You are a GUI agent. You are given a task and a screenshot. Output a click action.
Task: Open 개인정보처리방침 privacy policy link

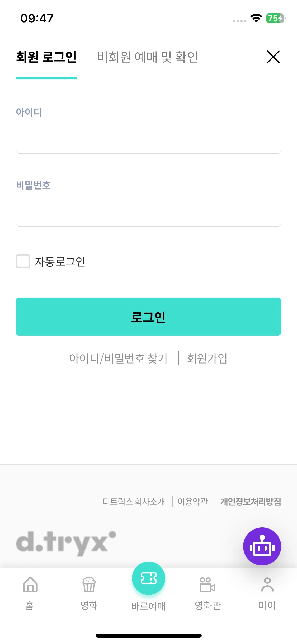point(251,502)
